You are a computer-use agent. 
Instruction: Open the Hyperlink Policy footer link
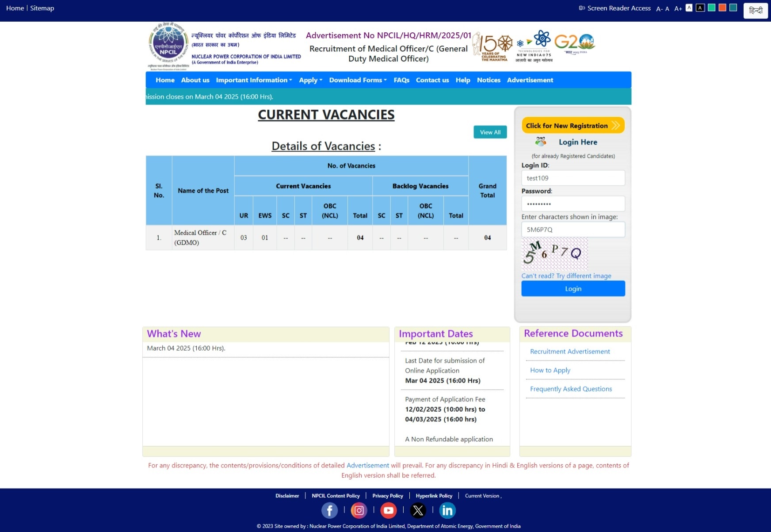(434, 496)
